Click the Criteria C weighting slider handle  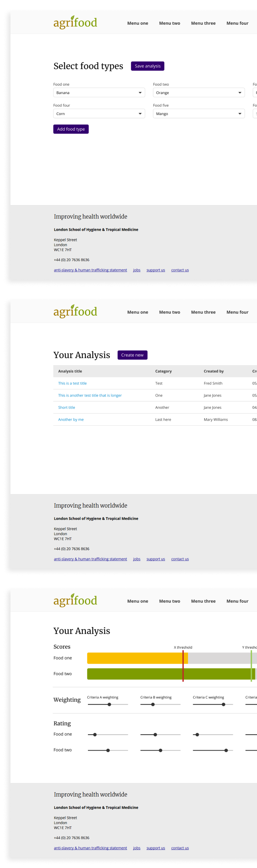click(x=224, y=705)
